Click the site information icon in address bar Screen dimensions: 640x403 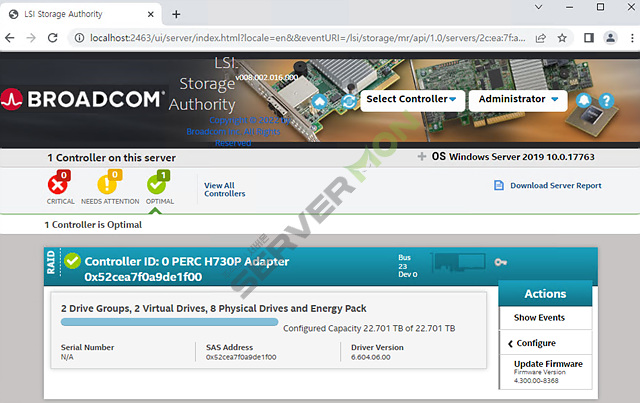[79, 38]
